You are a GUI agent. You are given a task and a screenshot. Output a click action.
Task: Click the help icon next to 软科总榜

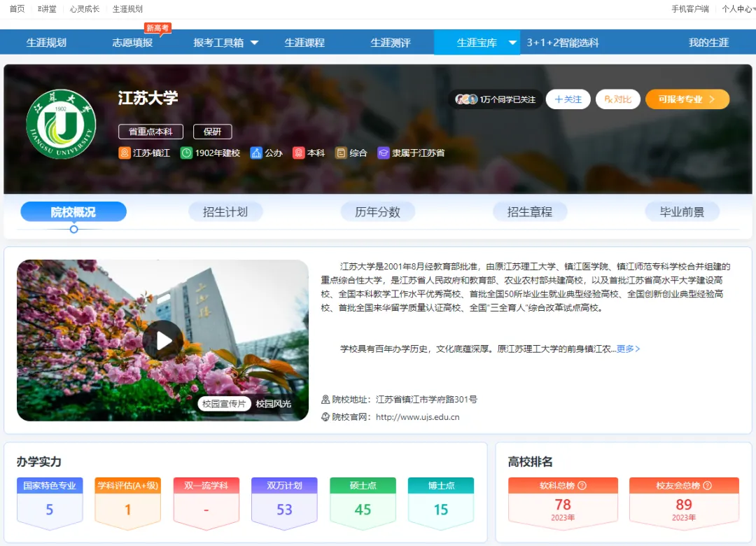pyautogui.click(x=582, y=486)
